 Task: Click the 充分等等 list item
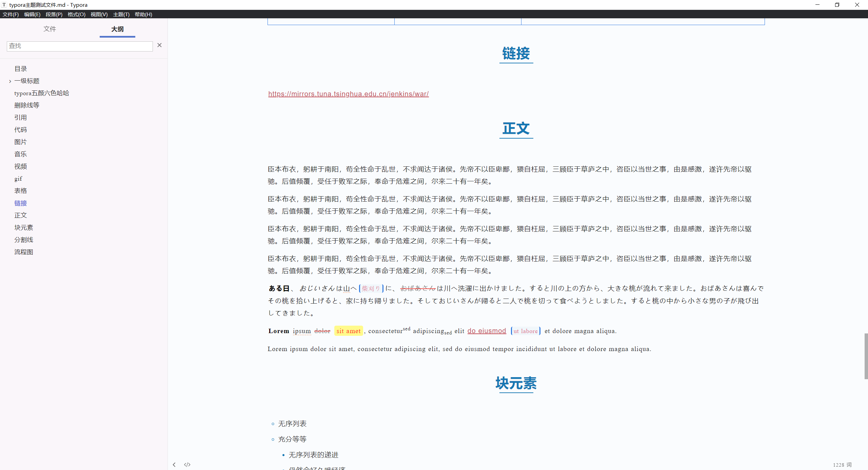(292, 439)
